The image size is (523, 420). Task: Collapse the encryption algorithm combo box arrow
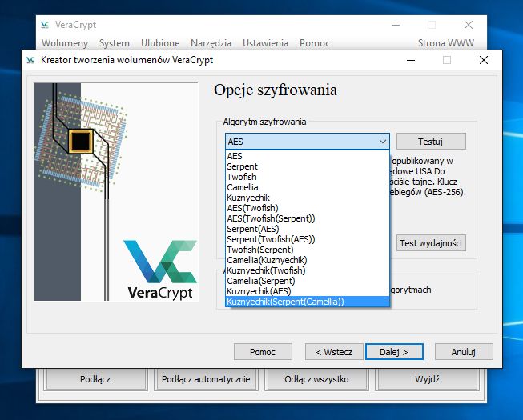383,142
